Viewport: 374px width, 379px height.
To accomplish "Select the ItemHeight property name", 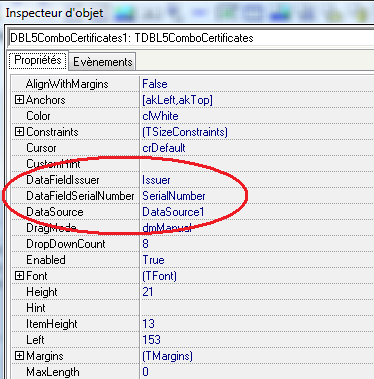I will 52,324.
